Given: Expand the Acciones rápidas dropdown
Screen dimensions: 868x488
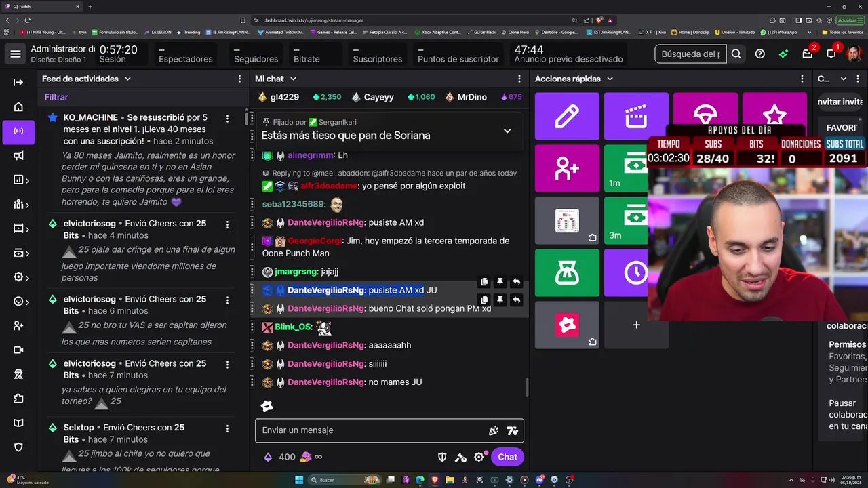Looking at the screenshot, I should (610, 79).
